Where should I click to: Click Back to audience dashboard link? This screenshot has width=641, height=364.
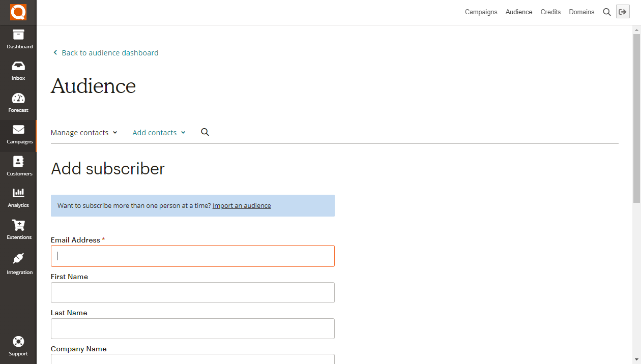click(x=109, y=53)
